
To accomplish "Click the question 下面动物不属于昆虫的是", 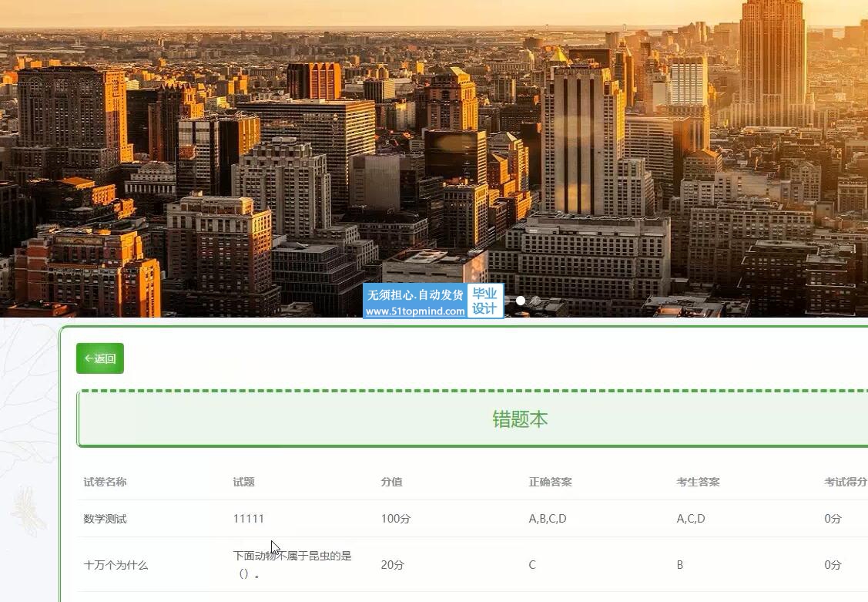I will [293, 564].
